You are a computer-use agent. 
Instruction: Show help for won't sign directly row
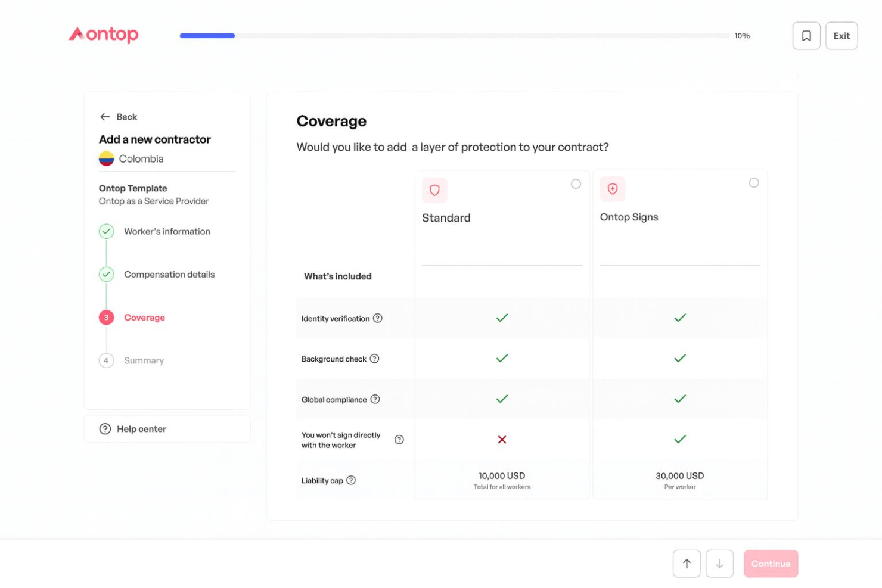[399, 440]
